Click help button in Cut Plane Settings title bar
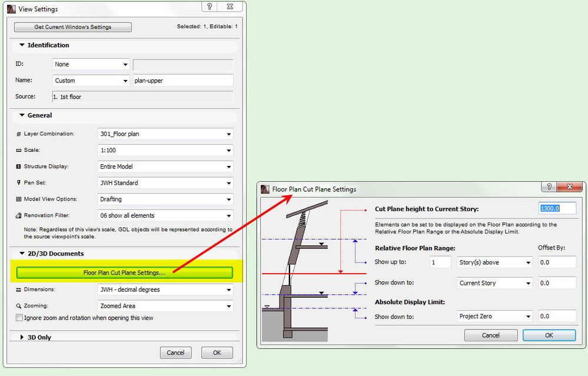The image size is (588, 376). [x=549, y=187]
